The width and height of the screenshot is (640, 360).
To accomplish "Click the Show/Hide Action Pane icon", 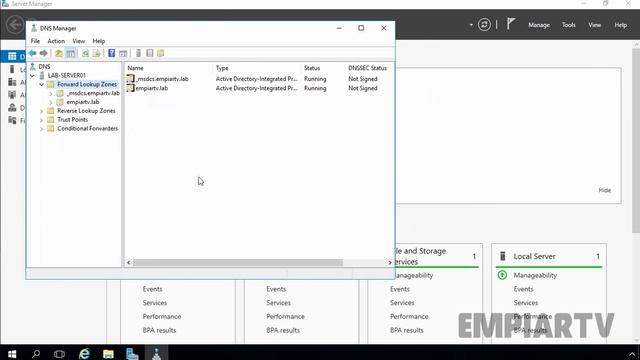I will pos(123,53).
